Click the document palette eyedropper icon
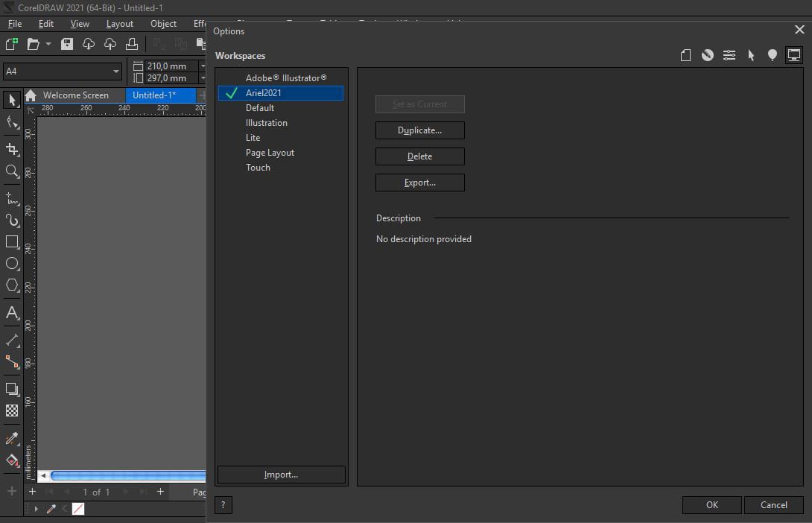The width and height of the screenshot is (812, 523). tap(51, 509)
